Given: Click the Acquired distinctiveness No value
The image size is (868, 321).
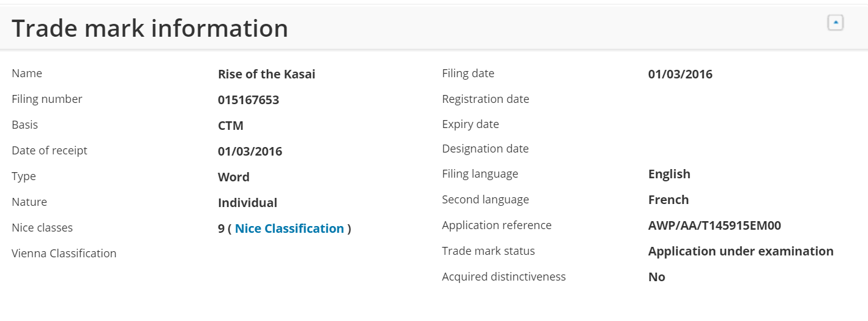Looking at the screenshot, I should pos(657,277).
